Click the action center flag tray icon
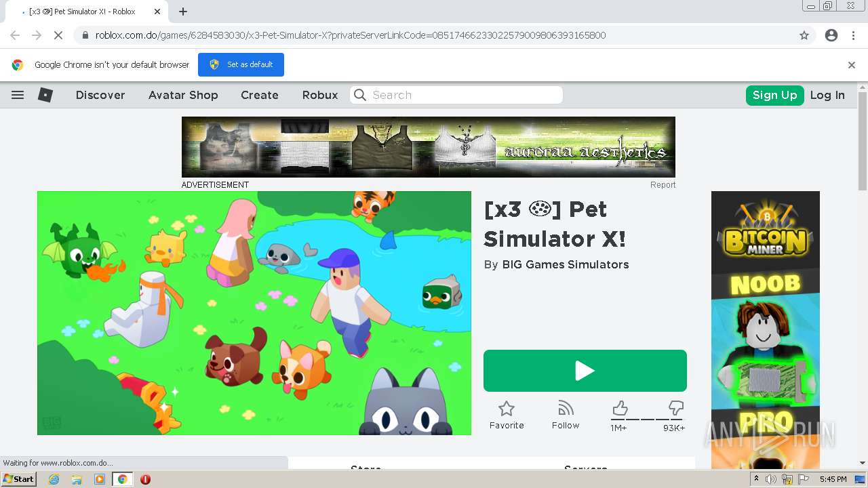This screenshot has height=488, width=868. pos(804,479)
